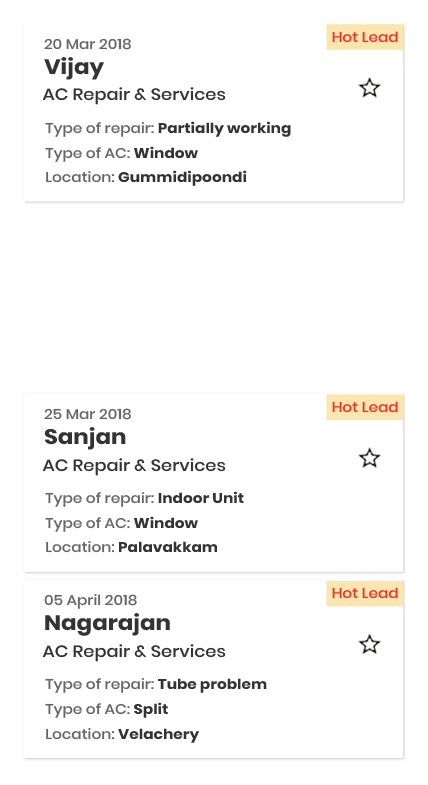Open Sanjan's lead name

(85, 438)
